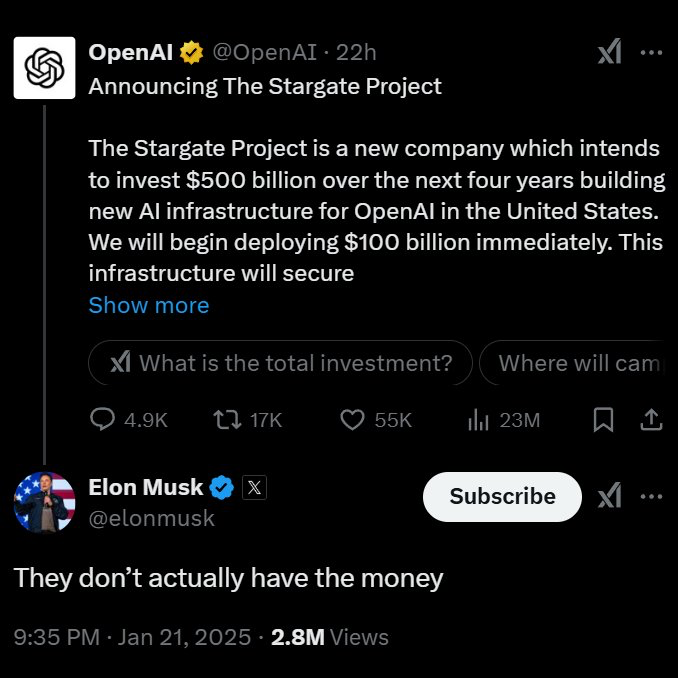Click the @elonmusk handle
The height and width of the screenshot is (678, 678).
(x=151, y=518)
